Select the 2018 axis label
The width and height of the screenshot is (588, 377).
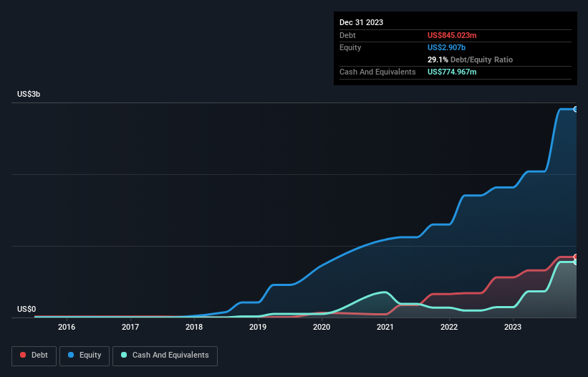click(x=194, y=327)
